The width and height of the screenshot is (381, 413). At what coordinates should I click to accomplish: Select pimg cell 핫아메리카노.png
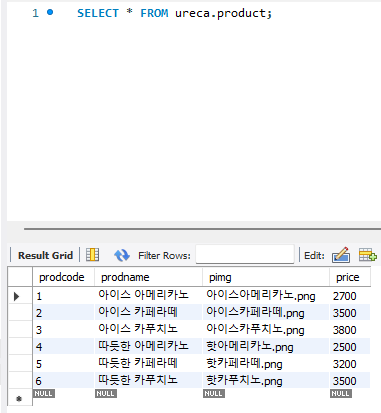tap(266, 347)
